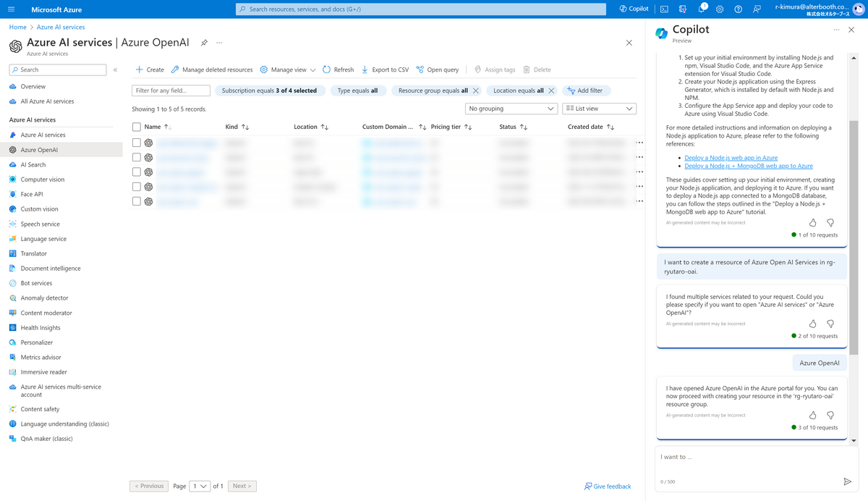
Task: Open the page number dropdown
Action: click(200, 486)
